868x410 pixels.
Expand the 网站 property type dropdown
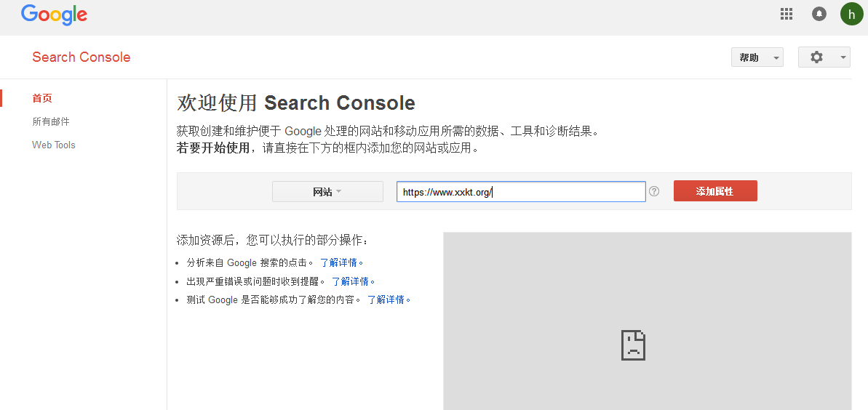point(327,191)
